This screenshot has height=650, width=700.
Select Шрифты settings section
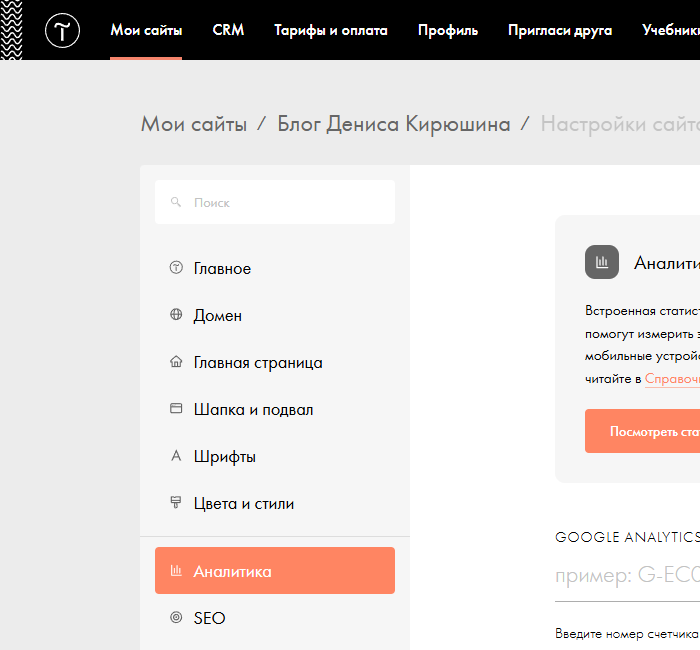pyautogui.click(x=275, y=456)
